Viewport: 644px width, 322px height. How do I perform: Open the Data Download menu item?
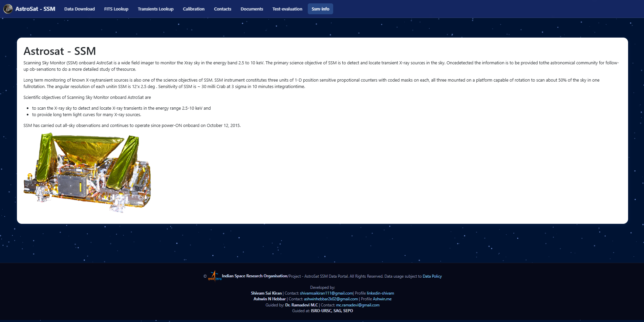(80, 9)
